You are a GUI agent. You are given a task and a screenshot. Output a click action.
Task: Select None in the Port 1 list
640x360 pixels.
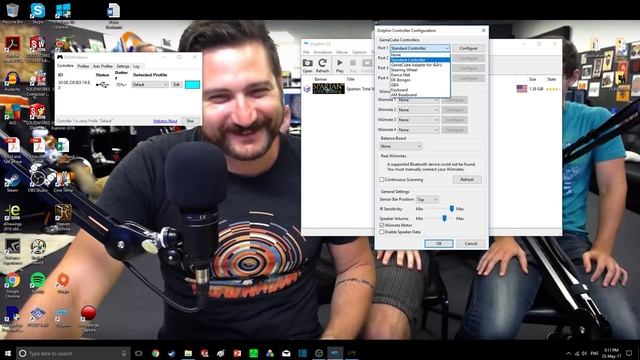pyautogui.click(x=420, y=55)
